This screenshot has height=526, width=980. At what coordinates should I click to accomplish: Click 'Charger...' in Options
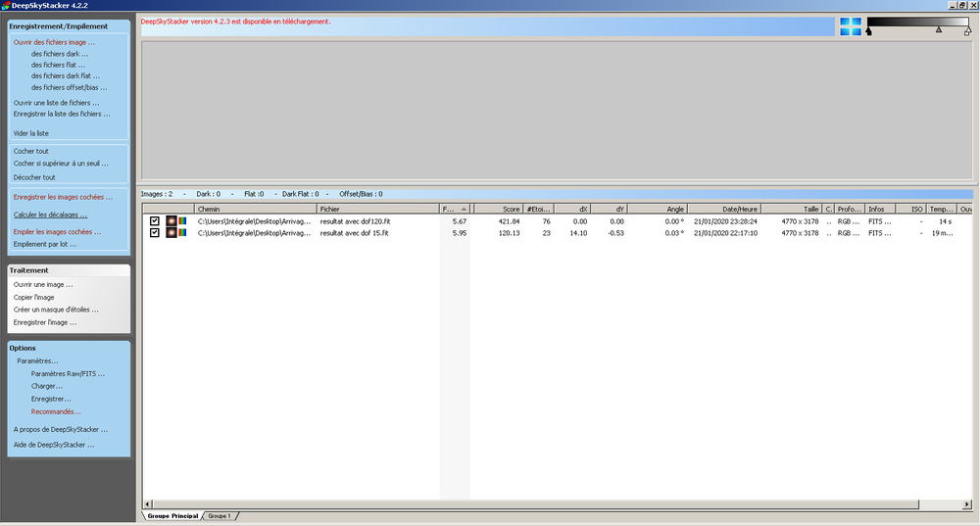tap(47, 386)
